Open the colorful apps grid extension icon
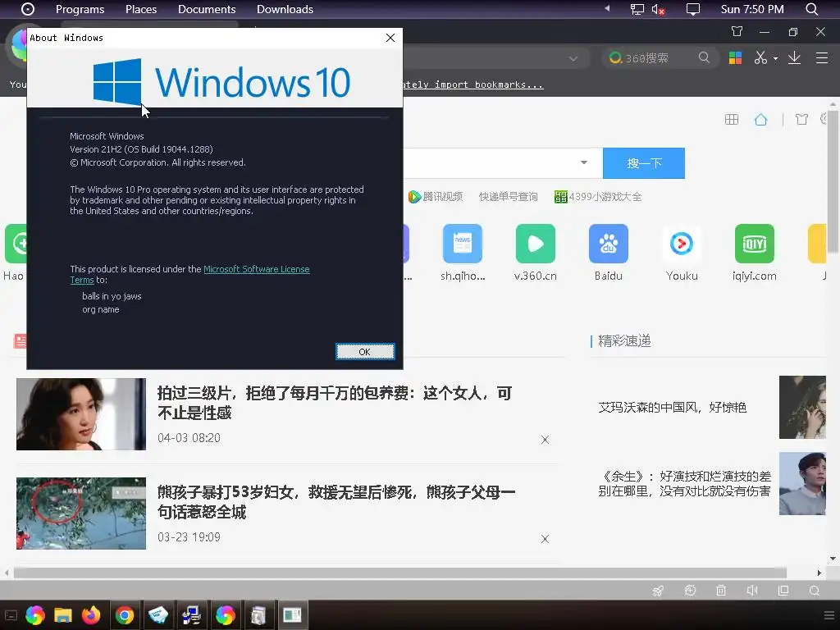This screenshot has width=840, height=630. [x=736, y=58]
